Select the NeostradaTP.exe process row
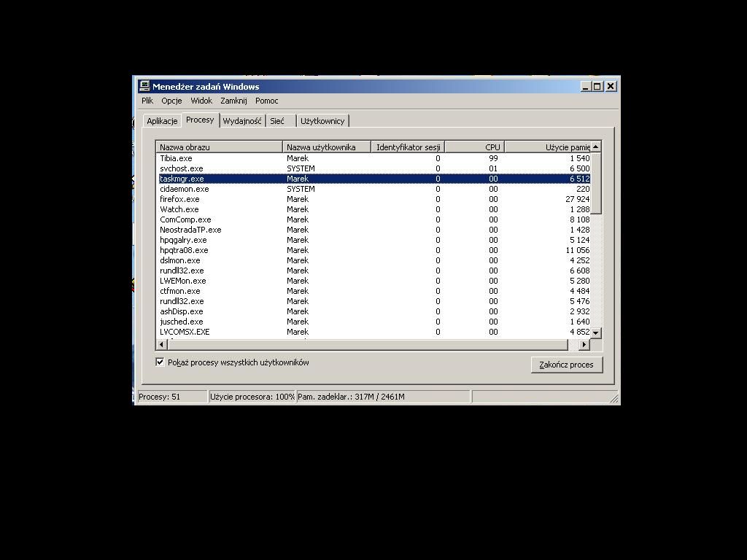 [374, 230]
